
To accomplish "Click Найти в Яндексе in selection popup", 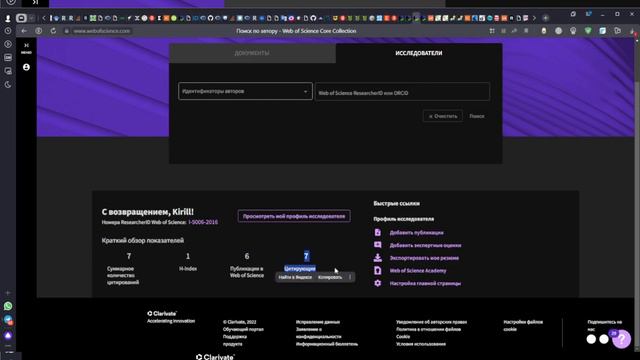I will pyautogui.click(x=295, y=277).
